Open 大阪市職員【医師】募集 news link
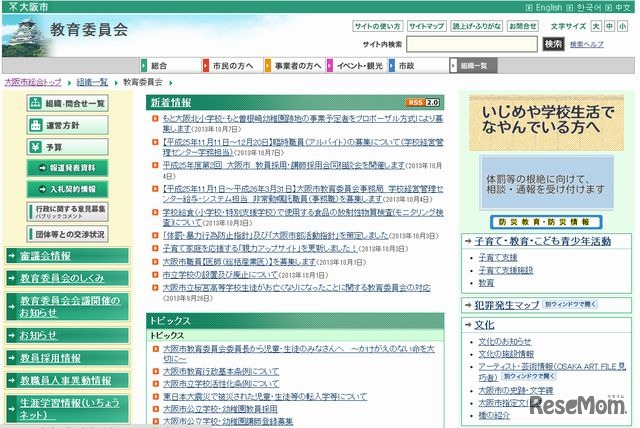 click(239, 262)
